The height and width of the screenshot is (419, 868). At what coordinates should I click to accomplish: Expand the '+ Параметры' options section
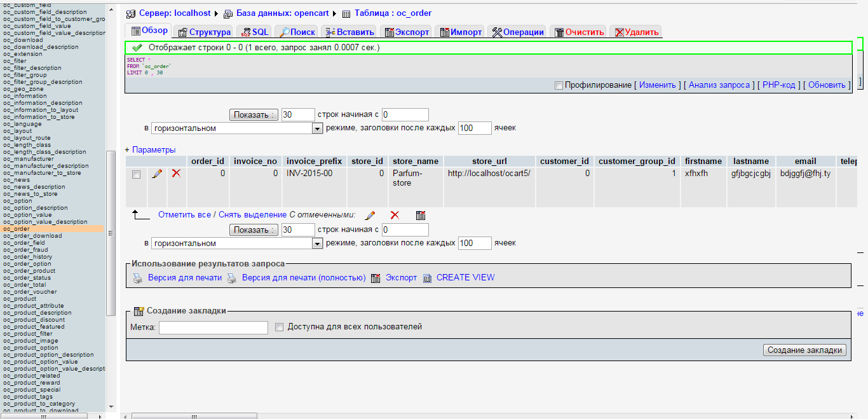point(150,150)
